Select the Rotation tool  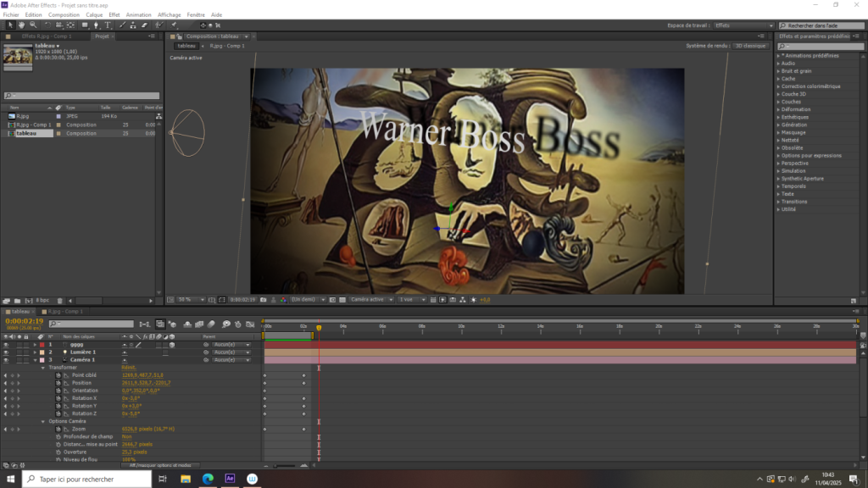pyautogui.click(x=47, y=25)
